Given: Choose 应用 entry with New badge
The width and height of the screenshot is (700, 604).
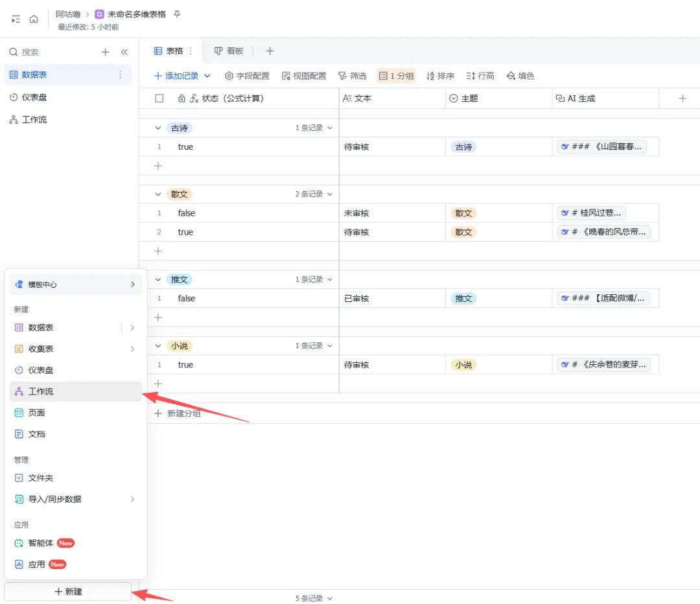Looking at the screenshot, I should tap(75, 564).
